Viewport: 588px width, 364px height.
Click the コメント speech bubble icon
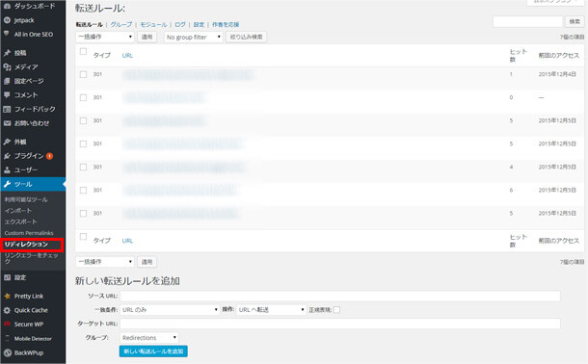point(7,94)
